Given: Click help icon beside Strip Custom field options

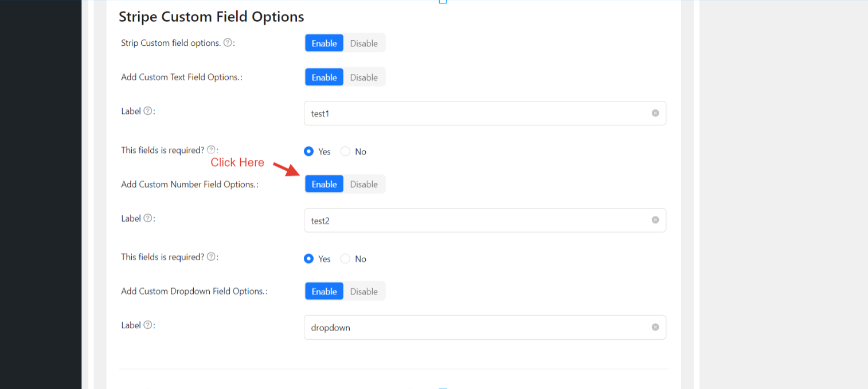Looking at the screenshot, I should coord(228,43).
